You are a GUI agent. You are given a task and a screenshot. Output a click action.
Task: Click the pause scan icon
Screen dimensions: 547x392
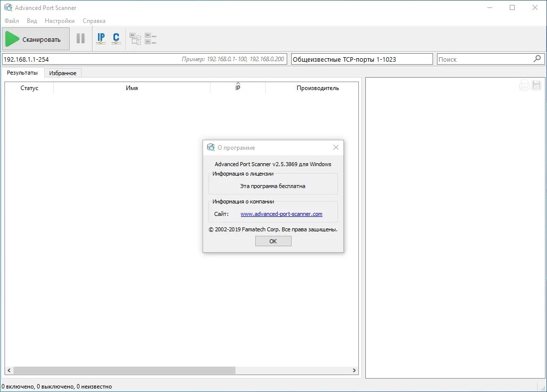81,38
